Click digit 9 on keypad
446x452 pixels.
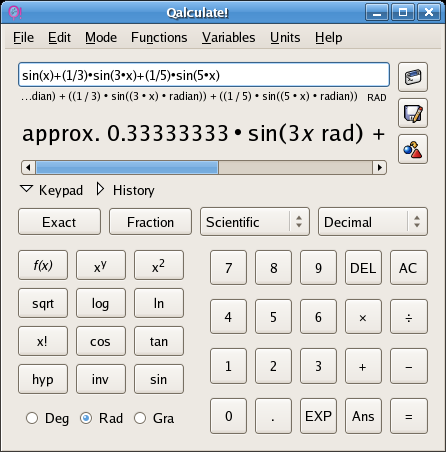318,268
